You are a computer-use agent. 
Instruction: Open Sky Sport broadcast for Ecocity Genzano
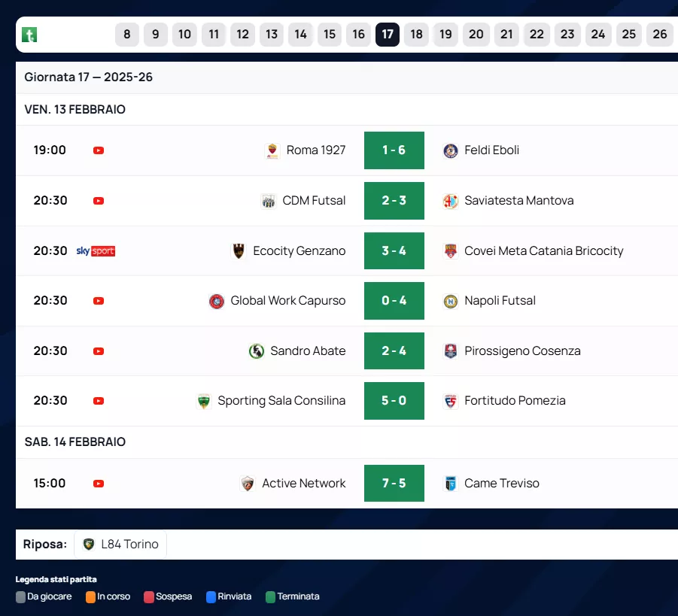point(96,251)
